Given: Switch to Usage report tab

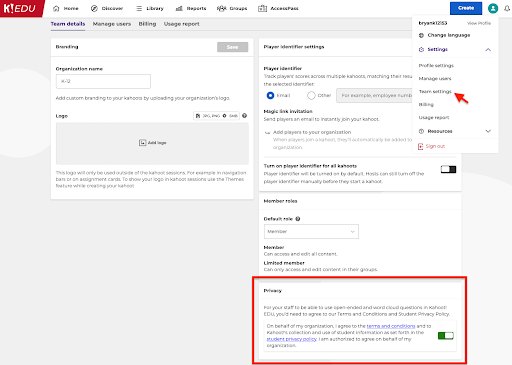Looking at the screenshot, I should point(181,24).
